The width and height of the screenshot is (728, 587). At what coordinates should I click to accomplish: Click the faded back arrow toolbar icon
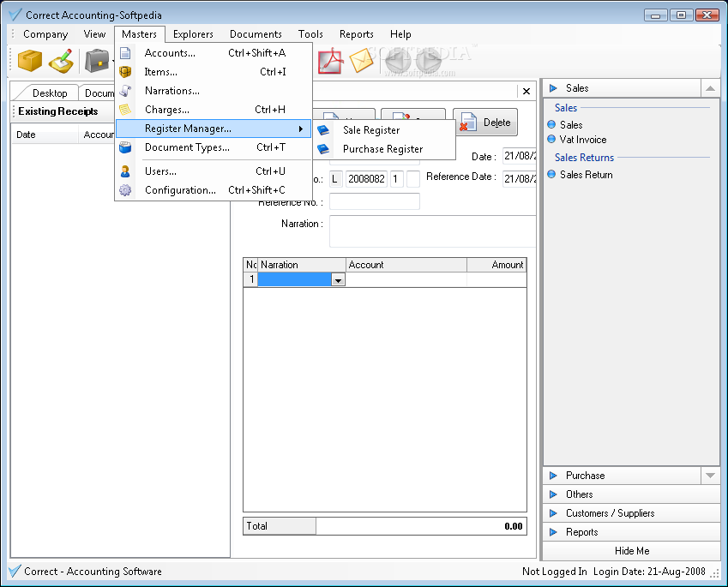coord(398,61)
